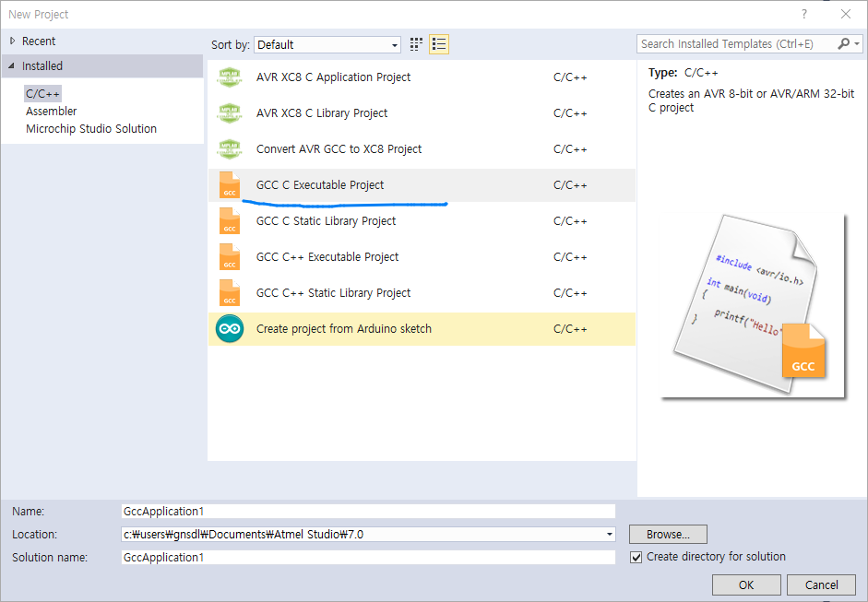Viewport: 868px width, 602px height.
Task: Open the Location path dropdown arrow
Action: 609,535
